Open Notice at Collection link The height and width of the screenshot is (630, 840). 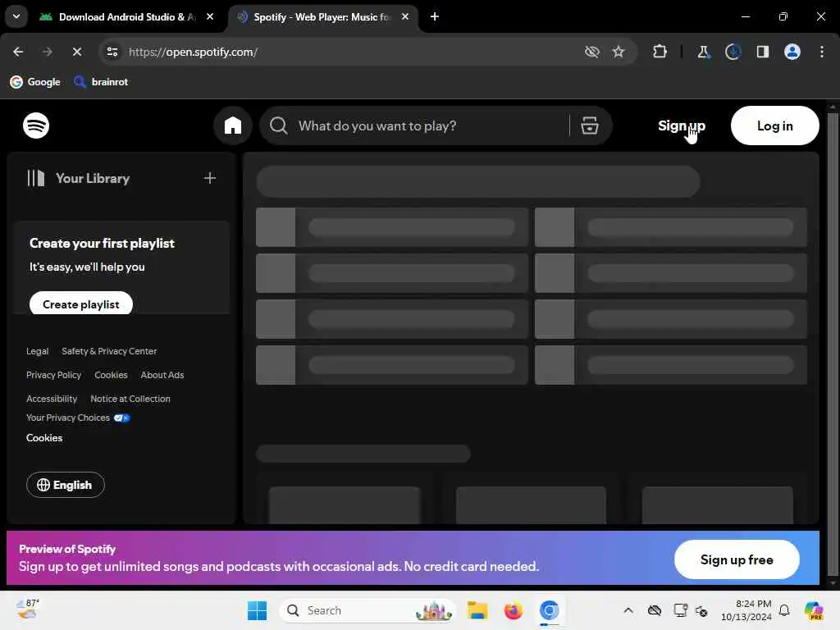click(x=130, y=399)
